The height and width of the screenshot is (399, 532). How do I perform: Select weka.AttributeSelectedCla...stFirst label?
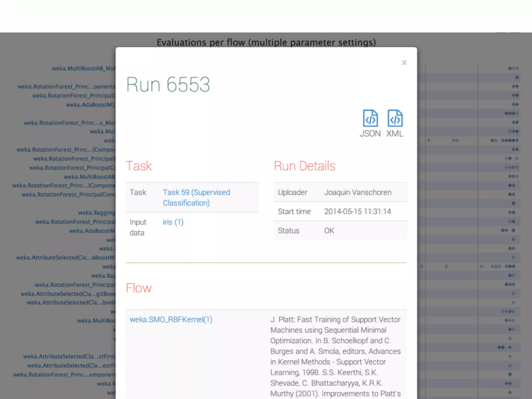click(x=69, y=356)
